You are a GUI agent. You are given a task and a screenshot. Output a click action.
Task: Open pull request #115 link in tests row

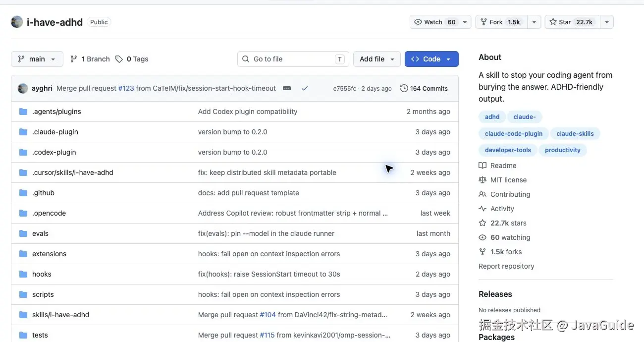(x=267, y=335)
